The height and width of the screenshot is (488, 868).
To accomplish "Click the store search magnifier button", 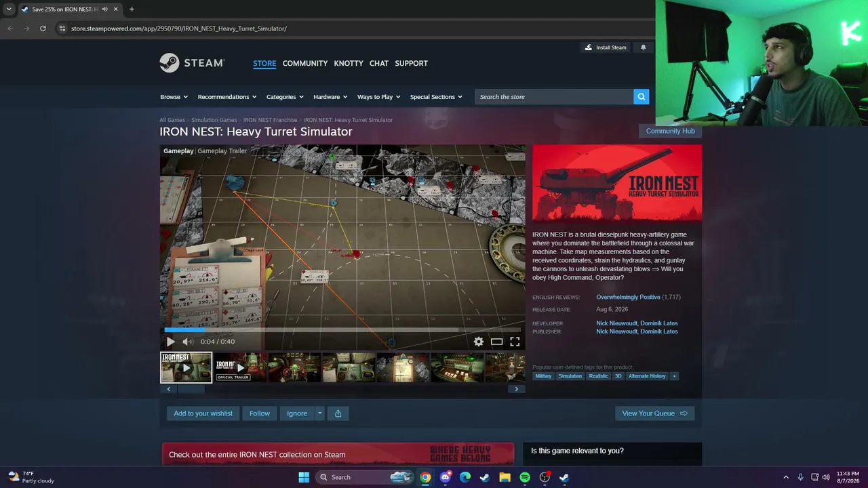I will click(x=641, y=97).
